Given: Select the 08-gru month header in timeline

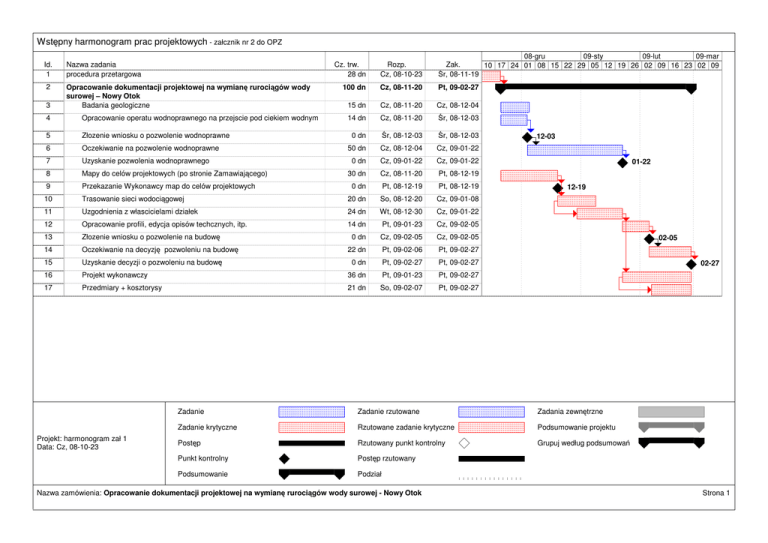Looking at the screenshot, I should pyautogui.click(x=534, y=58).
